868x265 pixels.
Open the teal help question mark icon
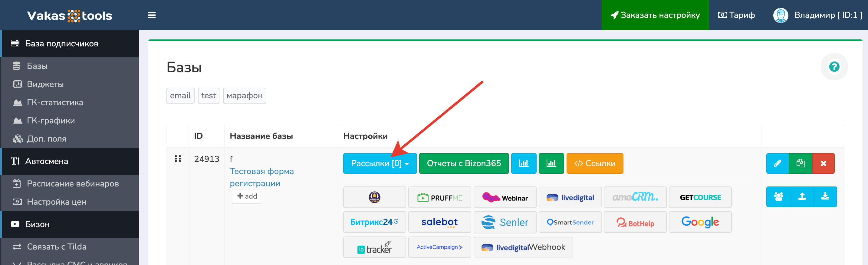pos(834,67)
